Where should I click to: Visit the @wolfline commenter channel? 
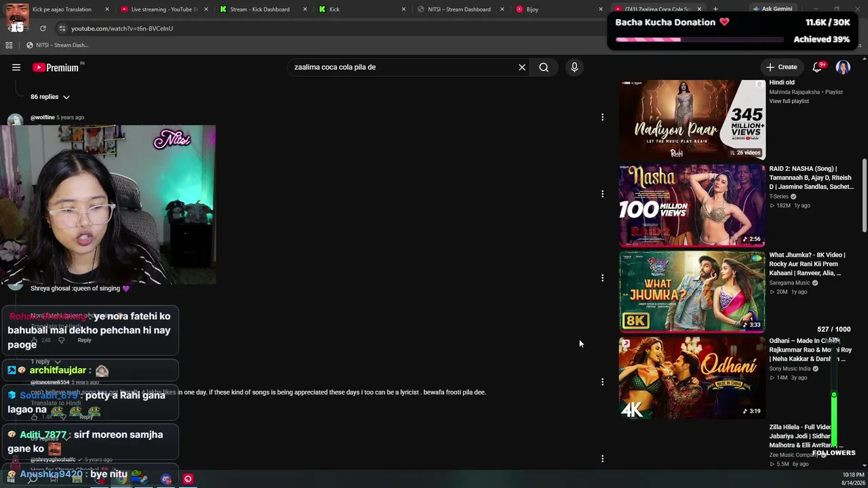tap(42, 117)
